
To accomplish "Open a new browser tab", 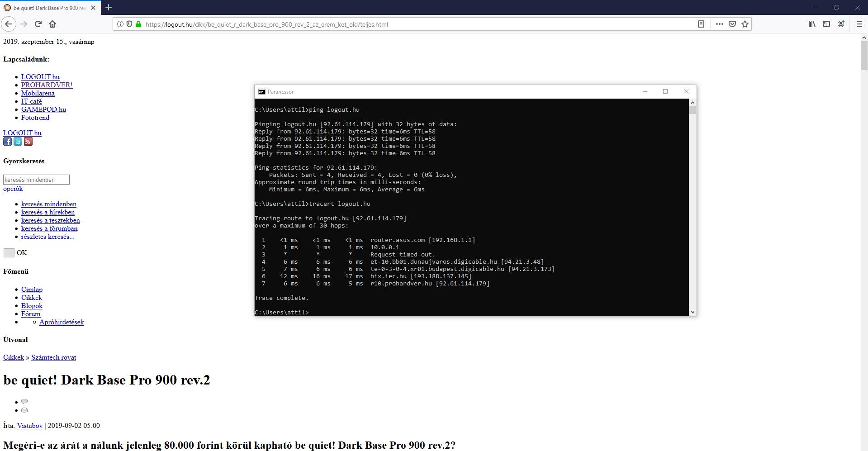I will coord(109,7).
